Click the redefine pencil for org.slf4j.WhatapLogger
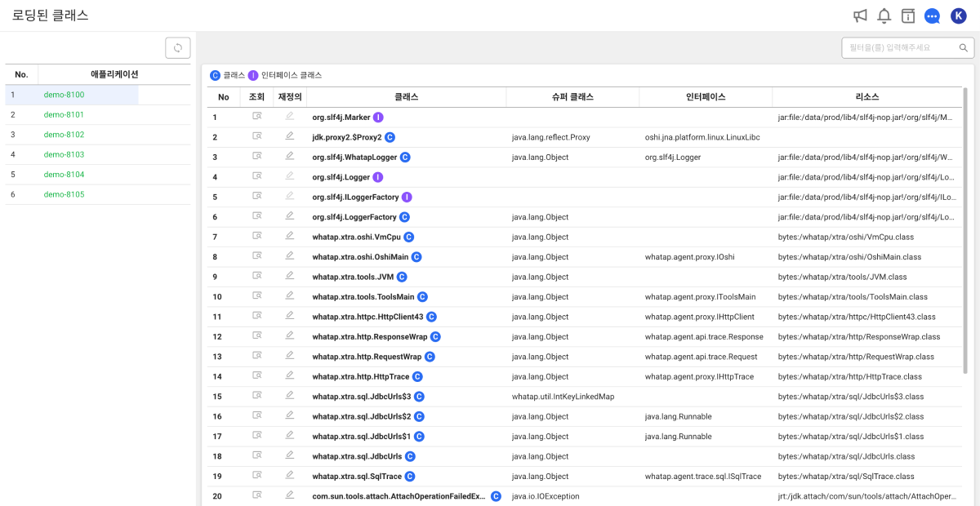980x506 pixels. (289, 157)
